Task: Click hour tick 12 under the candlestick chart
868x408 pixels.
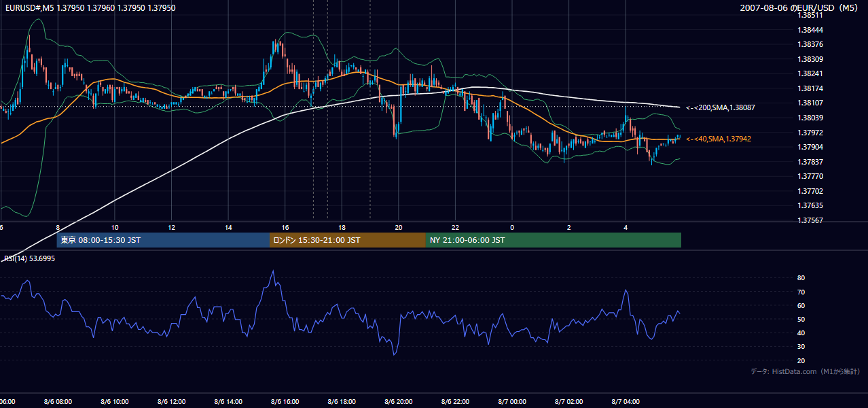Action: tap(172, 227)
